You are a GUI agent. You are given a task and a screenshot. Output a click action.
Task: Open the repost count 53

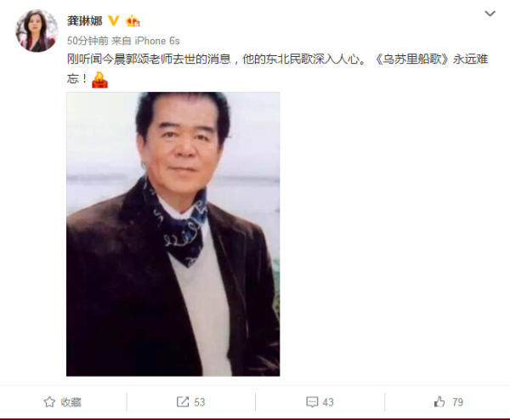pyautogui.click(x=200, y=402)
